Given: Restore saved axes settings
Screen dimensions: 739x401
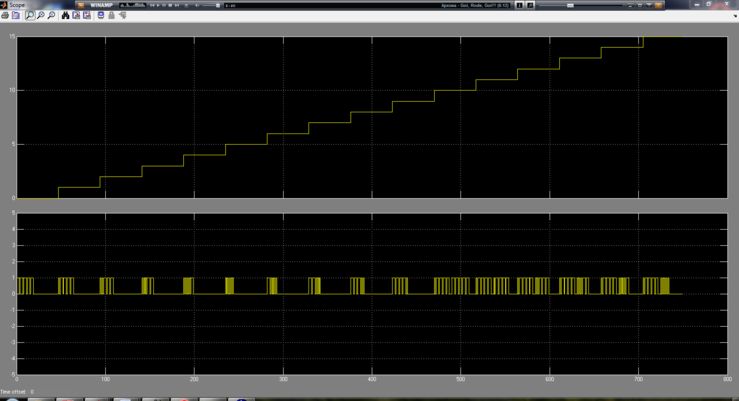Looking at the screenshot, I should click(87, 16).
